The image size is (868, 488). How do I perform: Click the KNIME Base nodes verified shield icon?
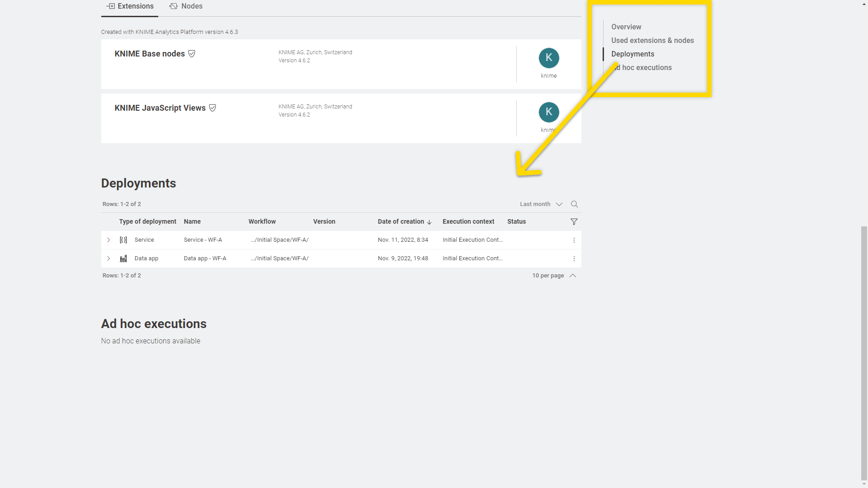click(x=192, y=54)
